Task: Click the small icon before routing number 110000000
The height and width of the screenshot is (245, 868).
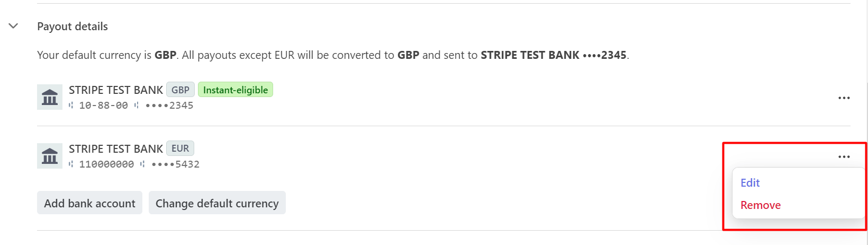Action: pos(71,164)
